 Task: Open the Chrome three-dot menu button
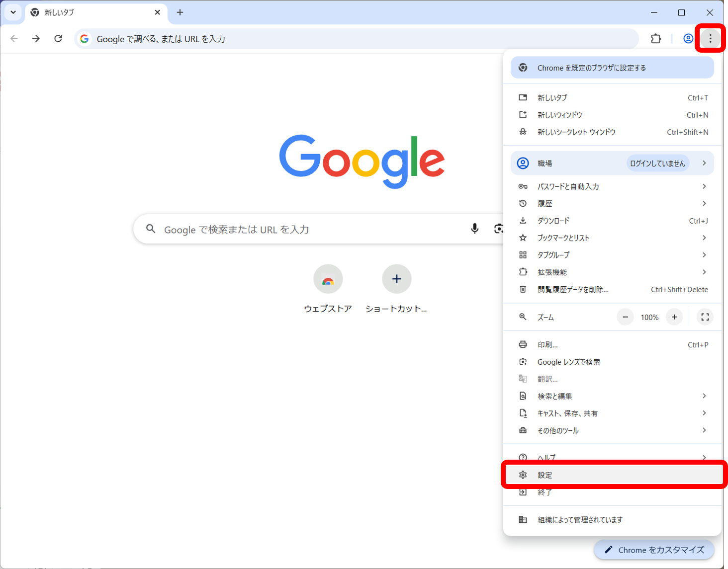tap(710, 38)
